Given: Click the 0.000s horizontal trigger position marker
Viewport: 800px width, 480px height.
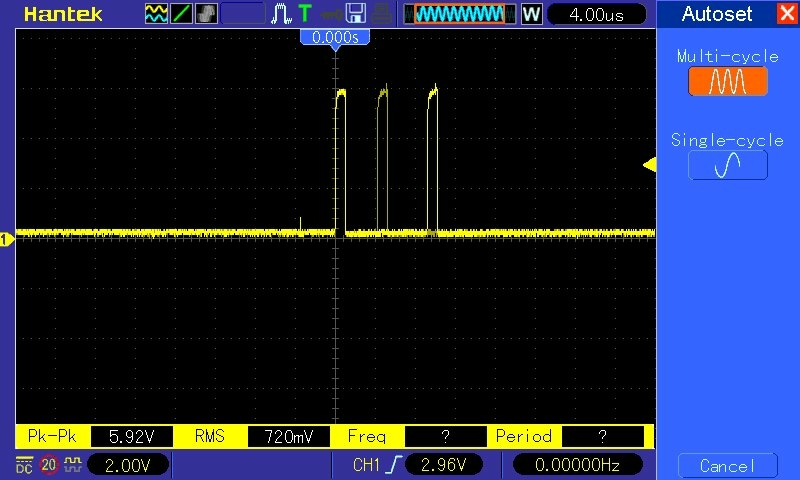Looking at the screenshot, I should tap(335, 38).
